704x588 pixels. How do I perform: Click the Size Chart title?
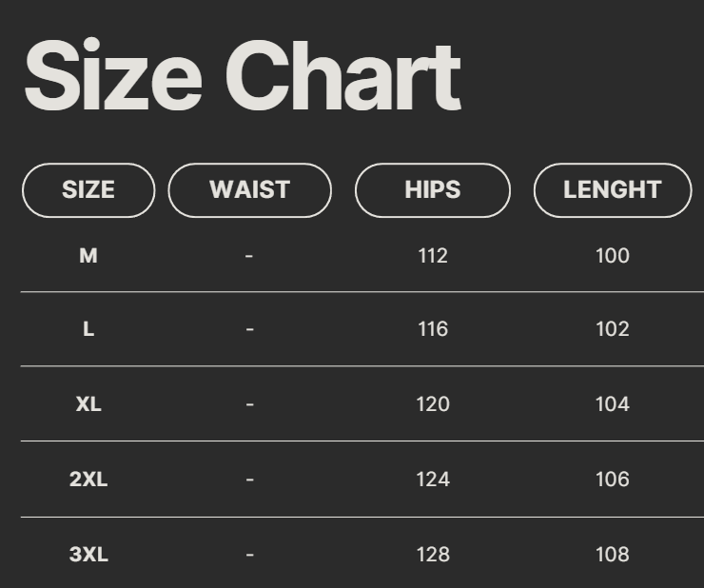click(242, 76)
